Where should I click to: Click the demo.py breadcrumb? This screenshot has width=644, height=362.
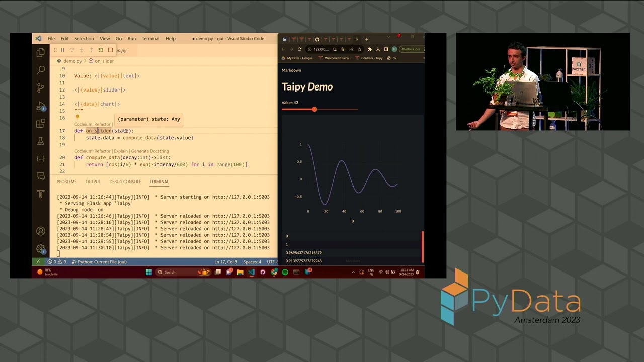72,61
